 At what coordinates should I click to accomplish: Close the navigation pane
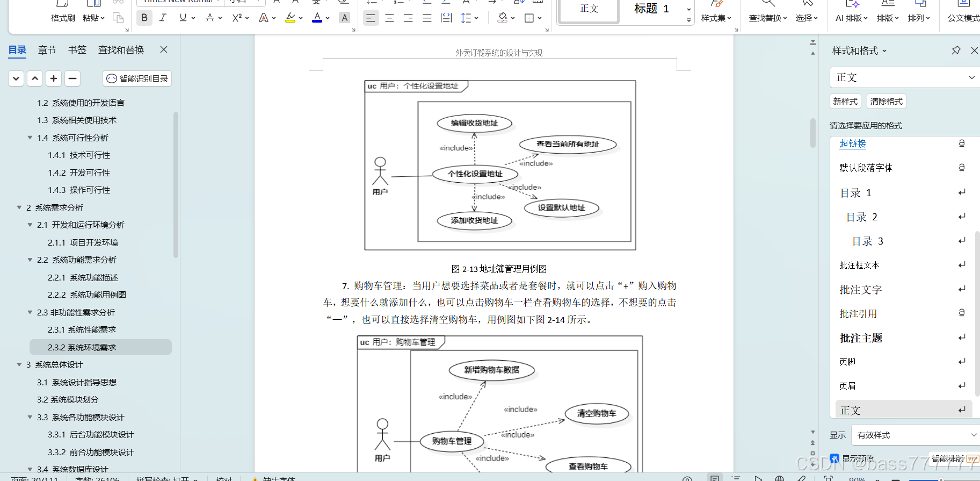click(164, 49)
